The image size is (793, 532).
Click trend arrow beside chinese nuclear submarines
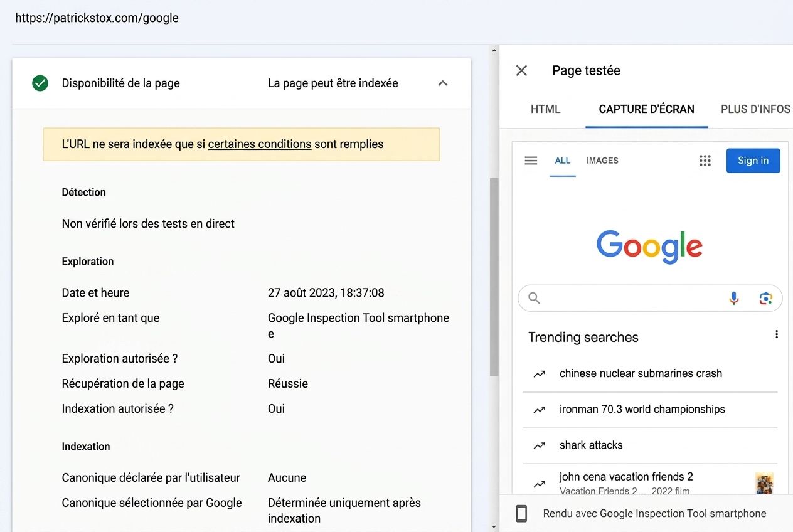point(539,374)
